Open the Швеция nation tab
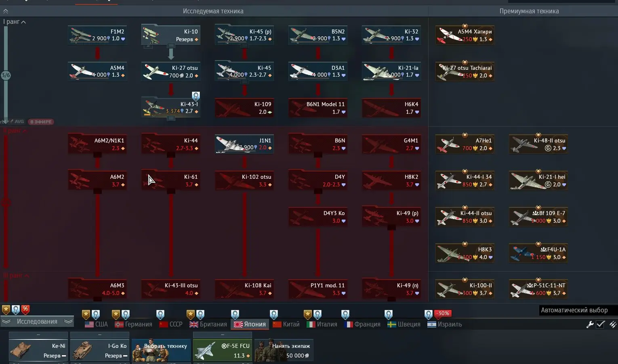Screen dimensions: 618x364 click(x=404, y=324)
